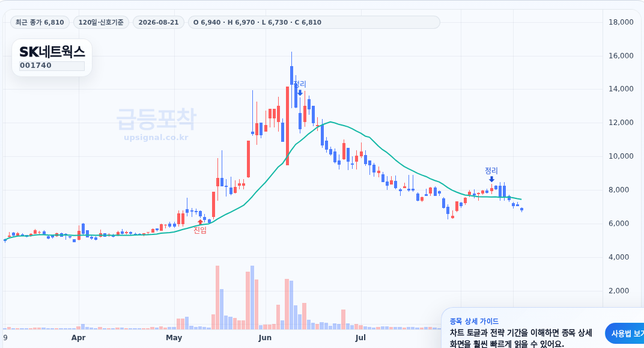Click the 16,000 price axis label

click(621, 56)
